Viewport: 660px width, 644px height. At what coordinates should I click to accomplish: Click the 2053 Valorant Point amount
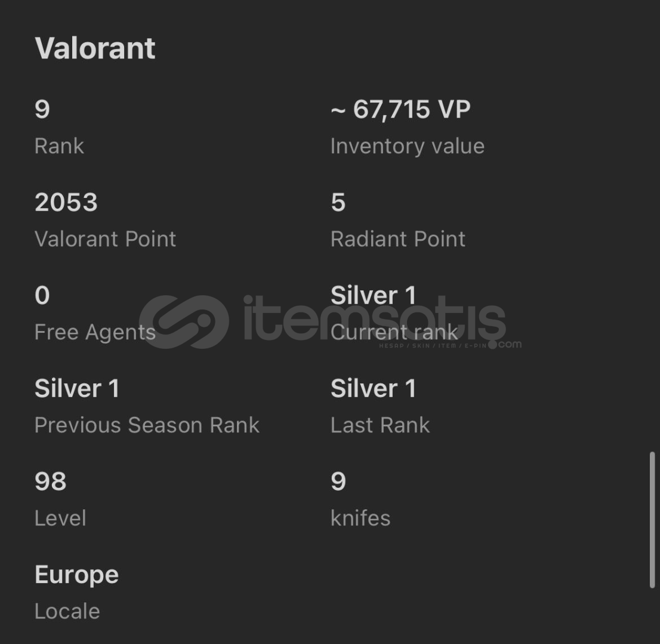pyautogui.click(x=66, y=203)
